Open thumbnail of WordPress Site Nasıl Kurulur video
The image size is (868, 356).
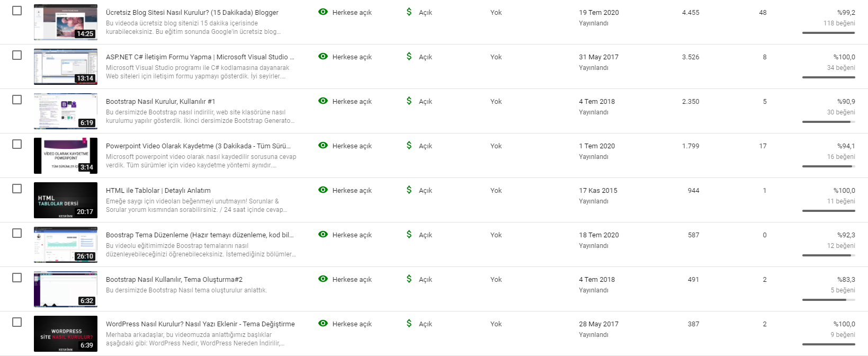click(66, 334)
